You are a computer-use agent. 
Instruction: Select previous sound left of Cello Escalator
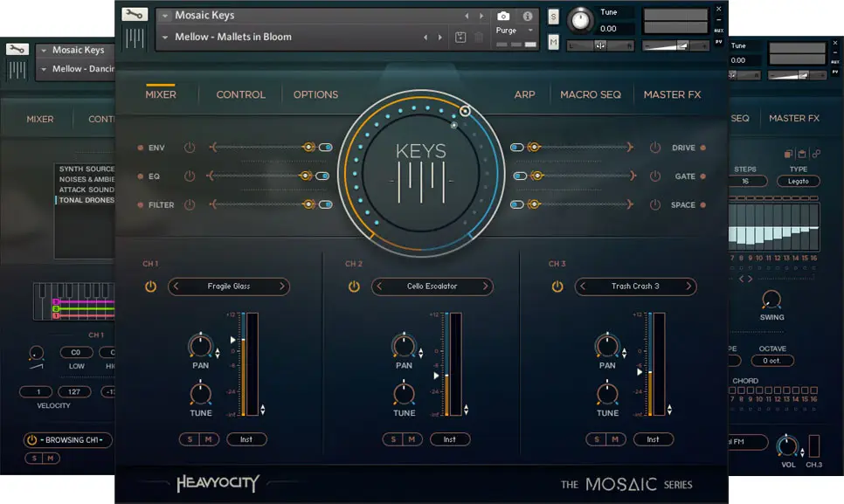point(379,287)
